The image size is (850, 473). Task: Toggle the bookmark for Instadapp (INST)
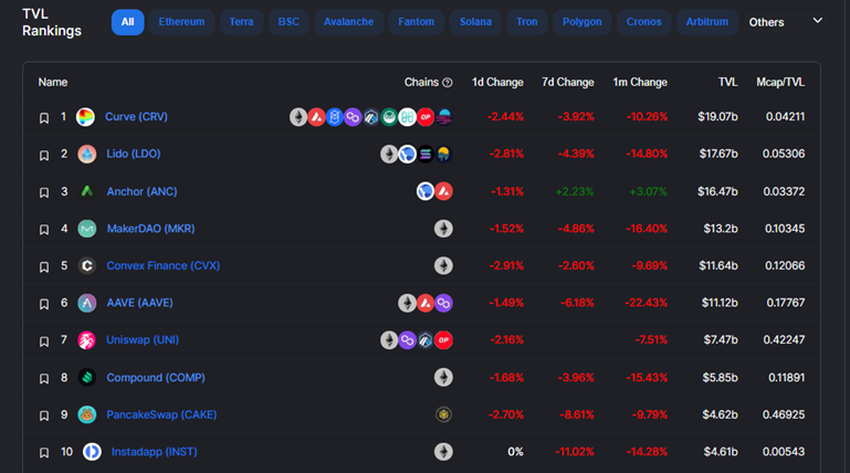pos(44,452)
